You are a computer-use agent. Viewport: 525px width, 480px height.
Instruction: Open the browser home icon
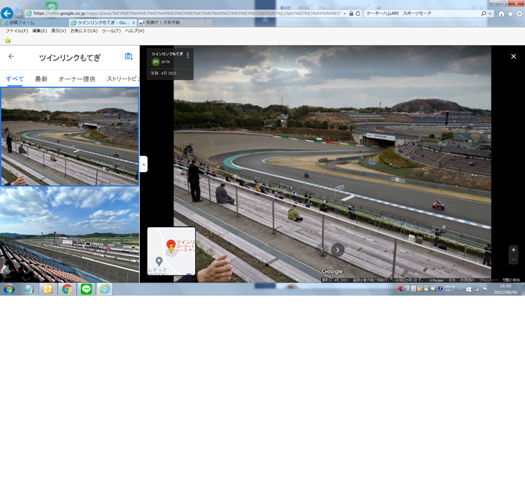point(501,14)
